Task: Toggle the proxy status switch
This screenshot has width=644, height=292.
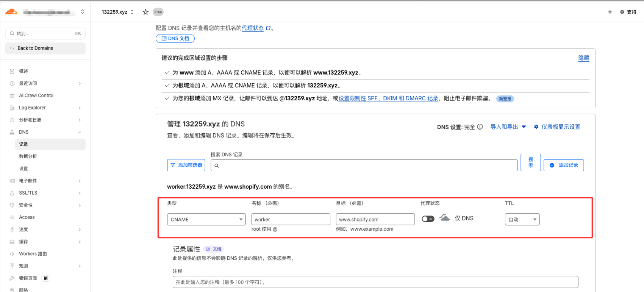Action: 428,219
